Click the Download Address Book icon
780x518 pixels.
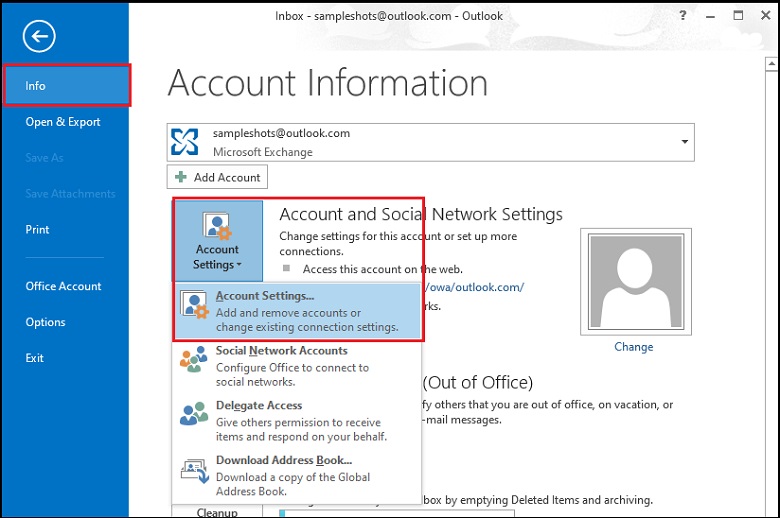(195, 471)
